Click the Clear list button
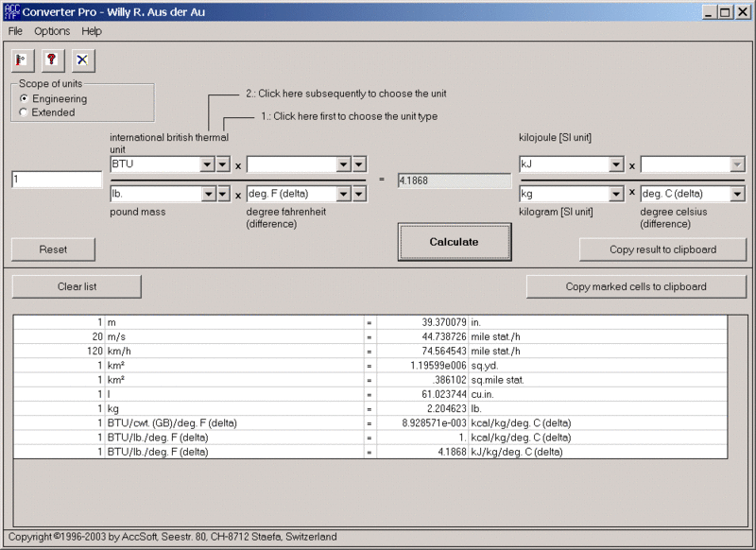The height and width of the screenshot is (550, 756). point(77,286)
